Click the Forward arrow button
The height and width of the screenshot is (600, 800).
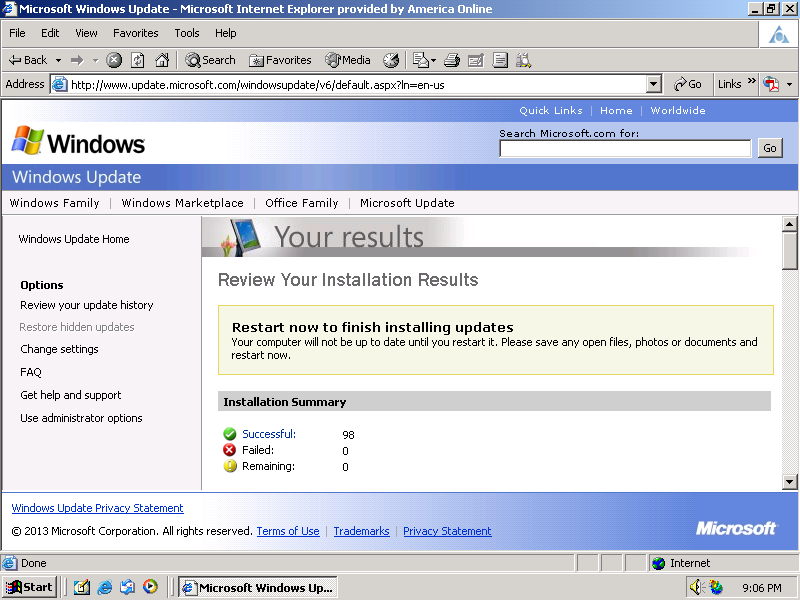77,60
